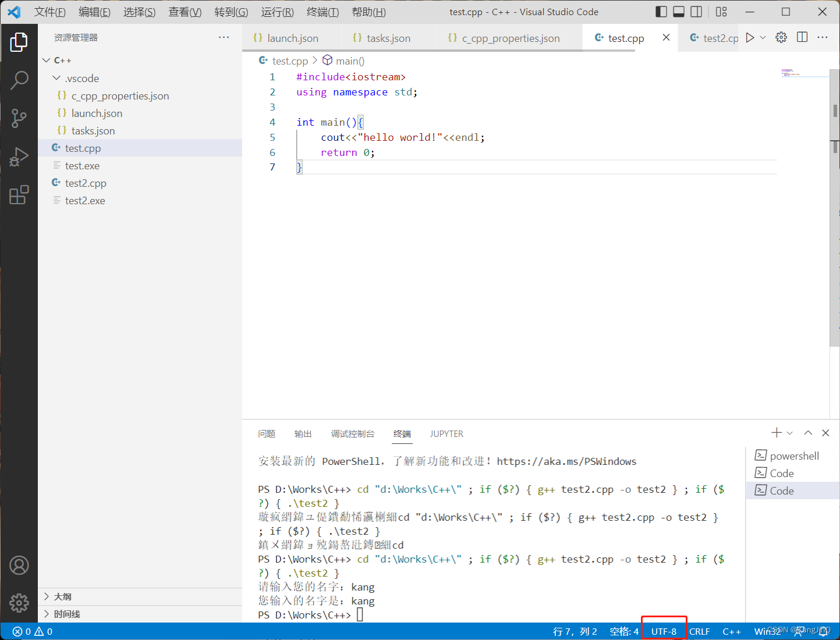This screenshot has width=840, height=640.
Task: Open the 终端(T) menu
Action: [322, 12]
